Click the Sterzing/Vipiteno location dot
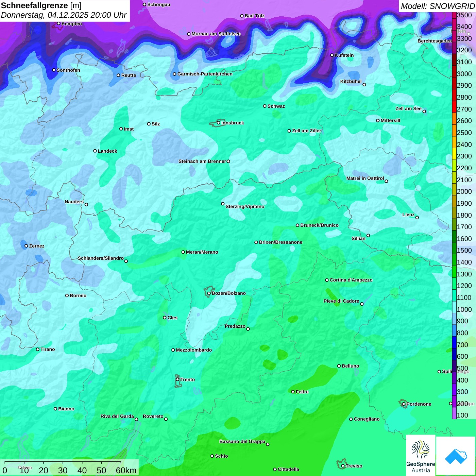Image resolution: width=476 pixels, height=476 pixels. 223,204
